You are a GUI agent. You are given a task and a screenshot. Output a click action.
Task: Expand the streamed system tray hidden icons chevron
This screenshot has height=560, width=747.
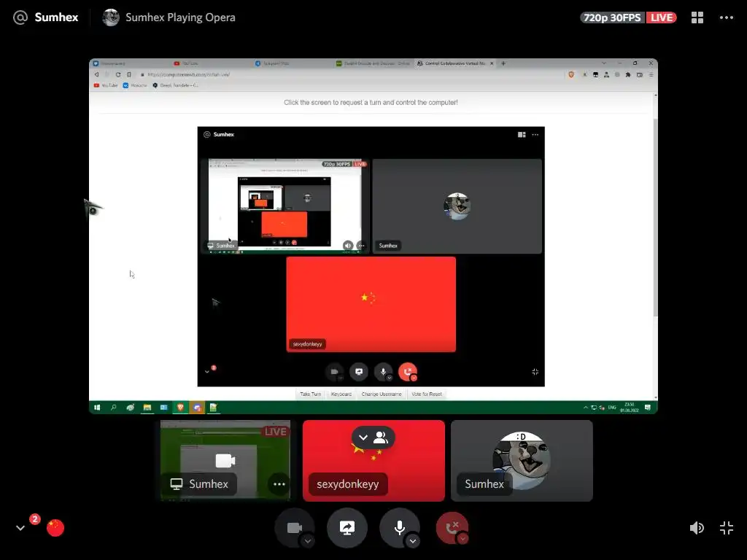(586, 408)
